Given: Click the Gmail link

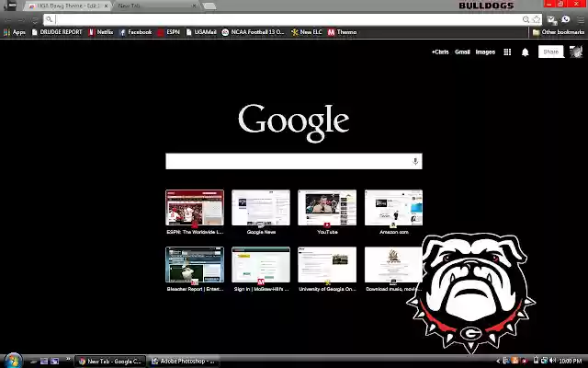Looking at the screenshot, I should (x=462, y=52).
